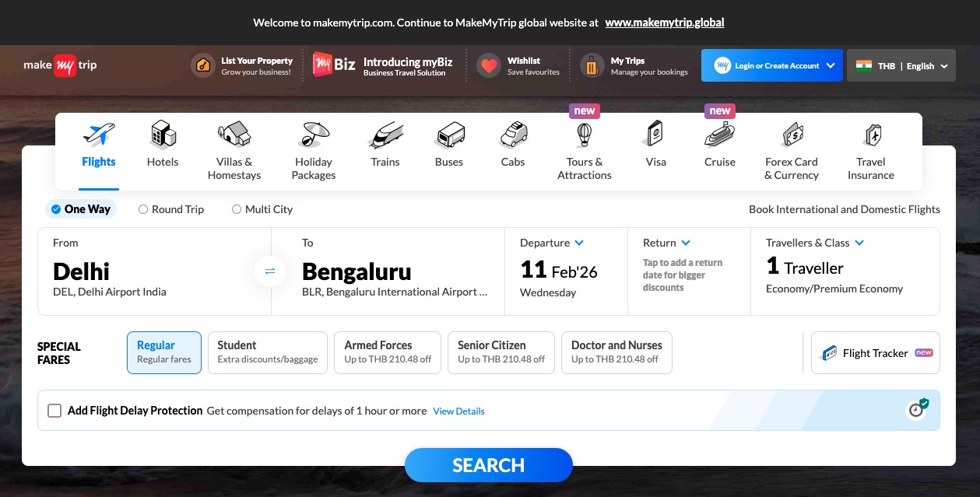Expand the THB English currency selector

pyautogui.click(x=901, y=66)
